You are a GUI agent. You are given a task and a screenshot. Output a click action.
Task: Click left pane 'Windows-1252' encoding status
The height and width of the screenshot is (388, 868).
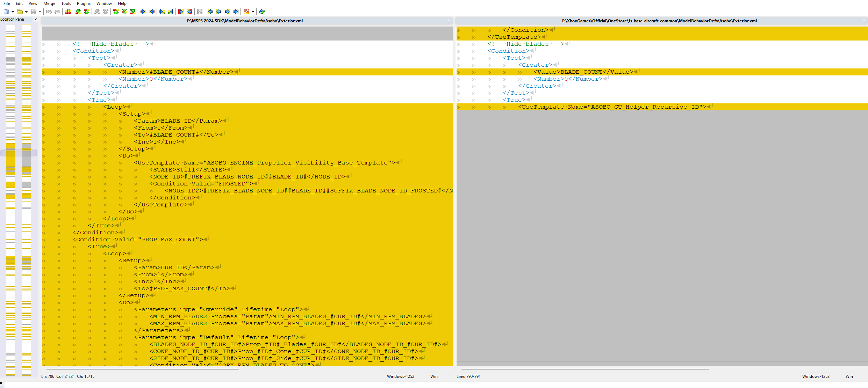coord(401,376)
